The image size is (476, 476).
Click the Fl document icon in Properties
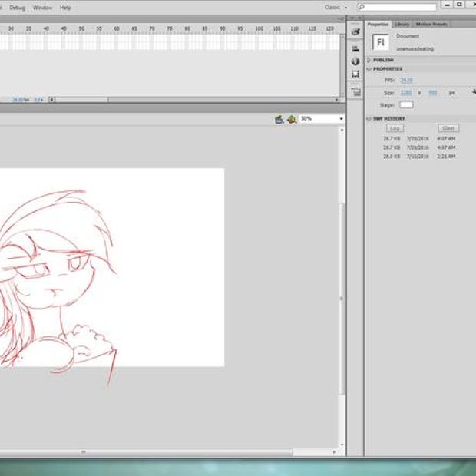pyautogui.click(x=382, y=41)
